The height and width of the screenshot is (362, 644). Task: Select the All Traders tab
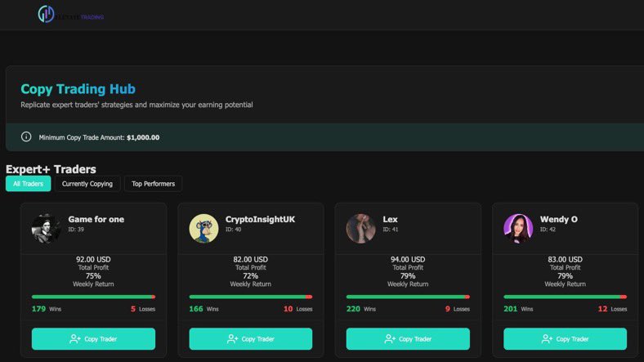click(28, 184)
